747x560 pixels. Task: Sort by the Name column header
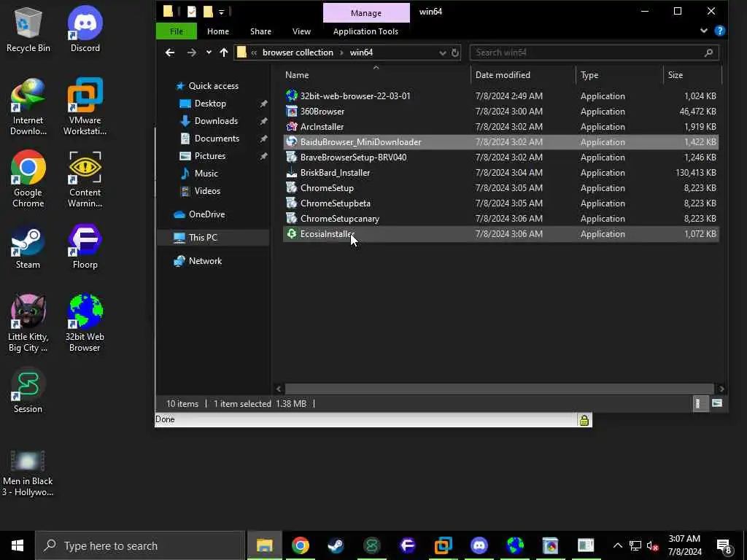(376, 75)
